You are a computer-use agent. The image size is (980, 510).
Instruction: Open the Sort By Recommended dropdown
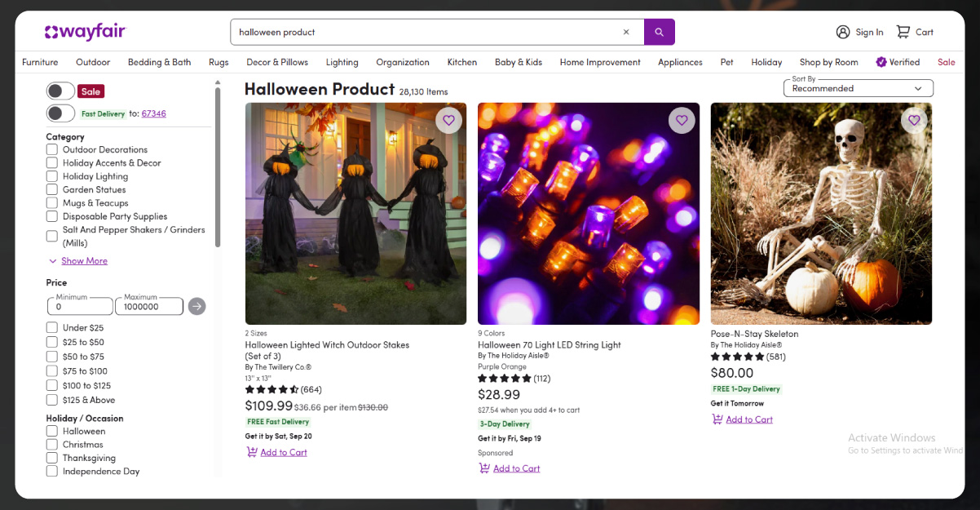pyautogui.click(x=858, y=87)
